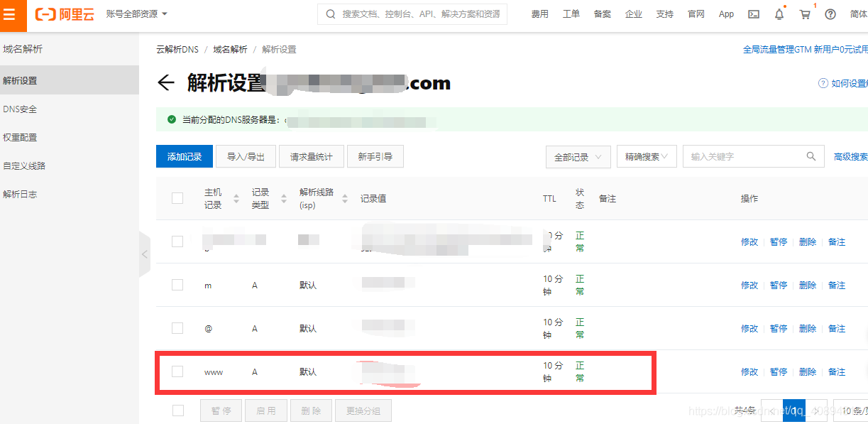Open 官网 in the top navigation
Image resolution: width=868 pixels, height=424 pixels.
coord(696,14)
